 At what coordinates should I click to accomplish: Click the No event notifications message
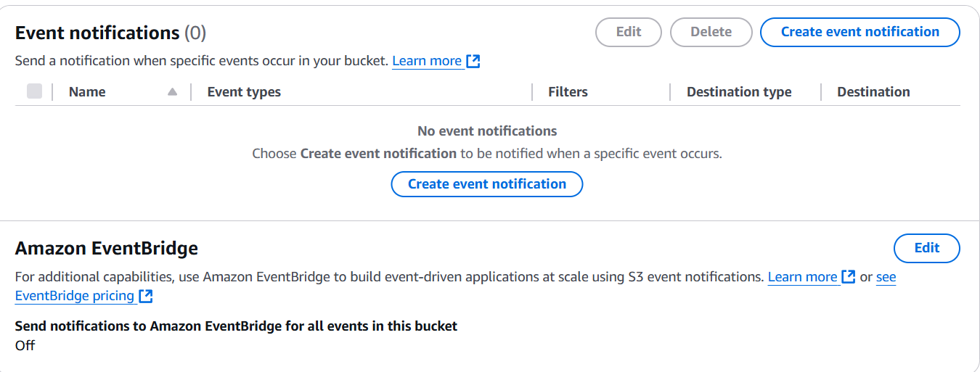487,131
